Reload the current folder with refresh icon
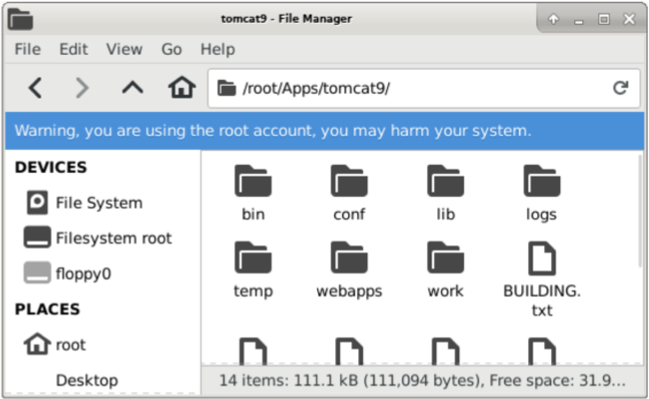The height and width of the screenshot is (399, 649). pos(620,88)
